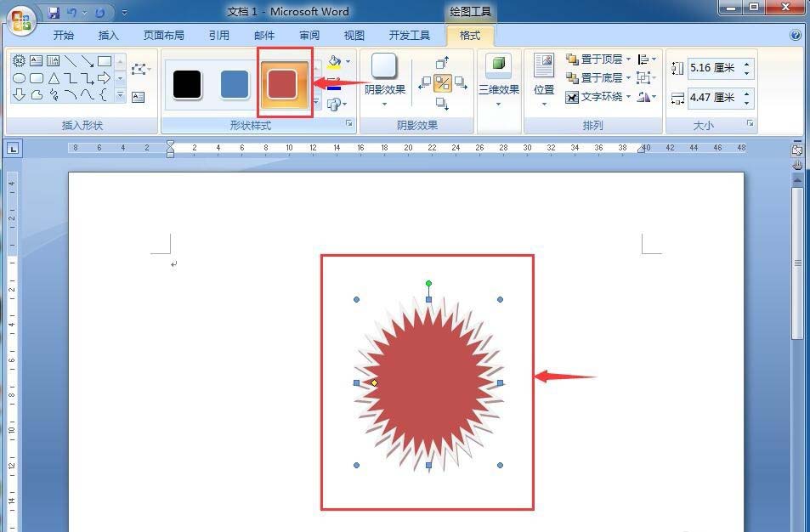Image resolution: width=810 pixels, height=532 pixels.
Task: Toggle the ruler view button above scrollbar
Action: point(797,150)
